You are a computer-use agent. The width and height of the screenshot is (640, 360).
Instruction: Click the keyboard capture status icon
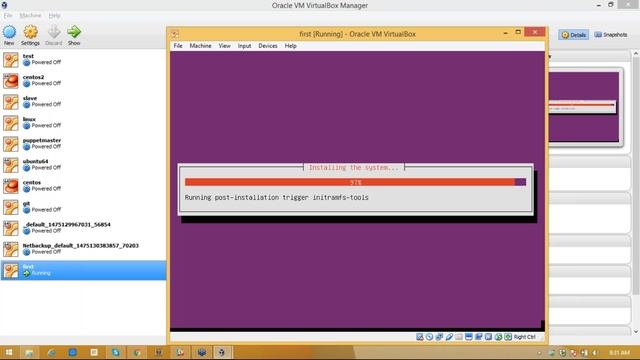pos(508,337)
